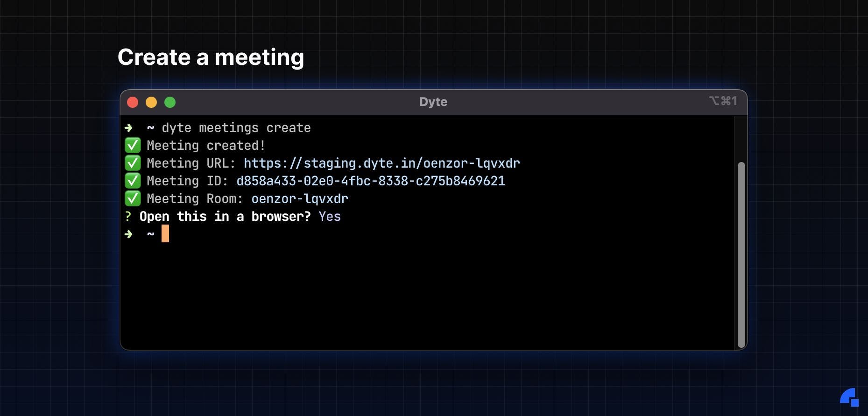
Task: Click the dyte meetings create command text
Action: click(x=236, y=128)
